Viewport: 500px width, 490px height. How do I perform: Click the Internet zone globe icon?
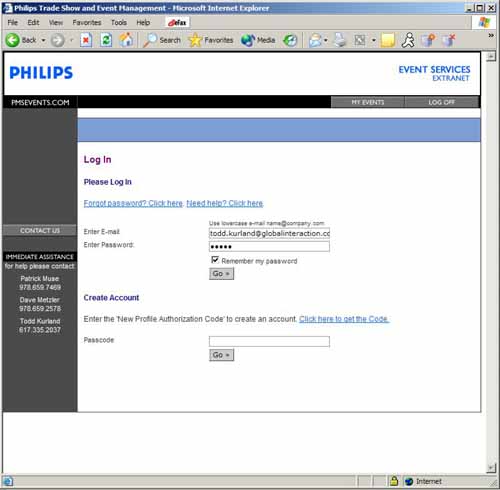[x=409, y=481]
